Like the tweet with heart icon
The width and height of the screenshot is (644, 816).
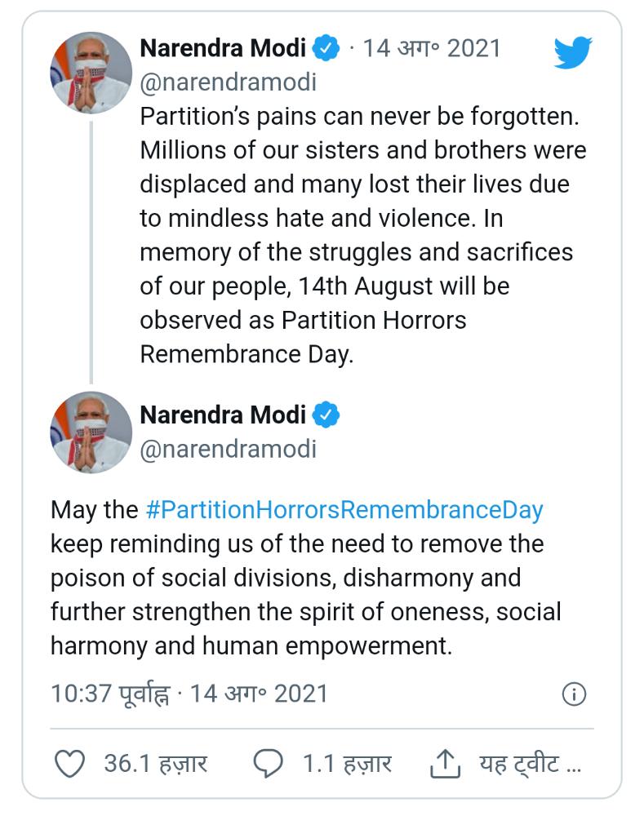pos(69,765)
